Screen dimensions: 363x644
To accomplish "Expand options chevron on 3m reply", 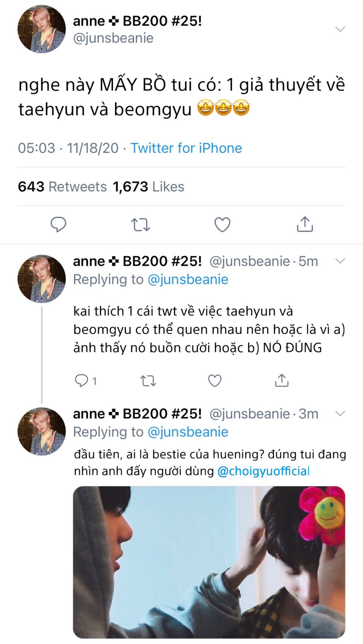I will (x=340, y=414).
